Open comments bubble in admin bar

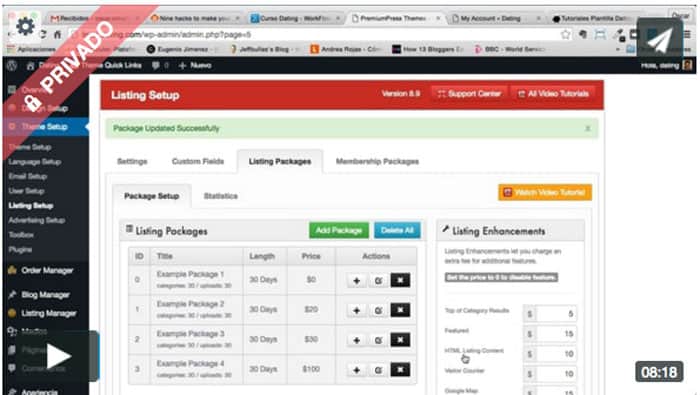pyautogui.click(x=159, y=65)
